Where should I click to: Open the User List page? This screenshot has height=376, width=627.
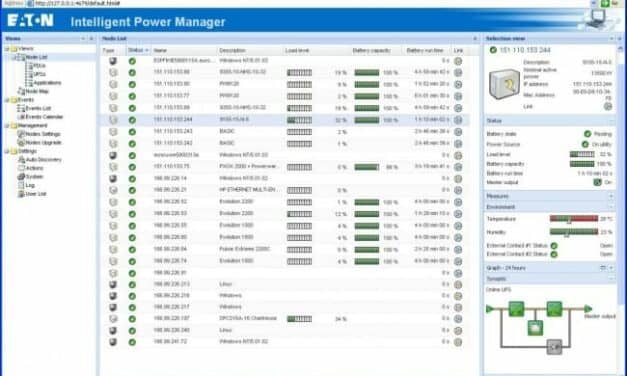[x=36, y=194]
